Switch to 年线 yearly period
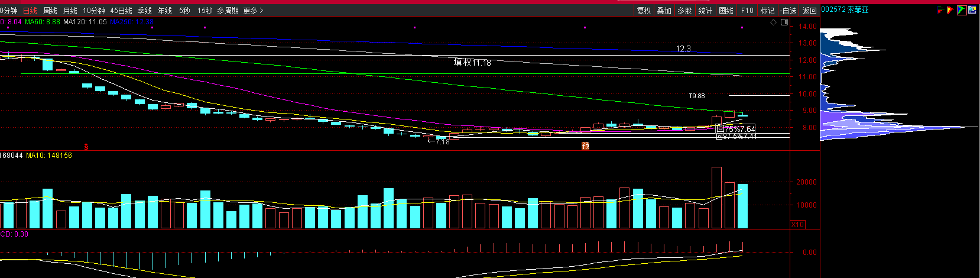980x278 pixels. coord(165,11)
